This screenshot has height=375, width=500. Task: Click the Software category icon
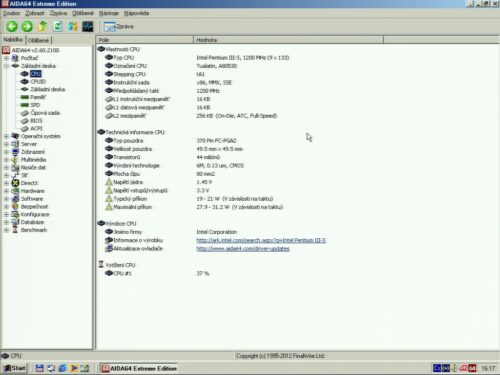pos(15,199)
